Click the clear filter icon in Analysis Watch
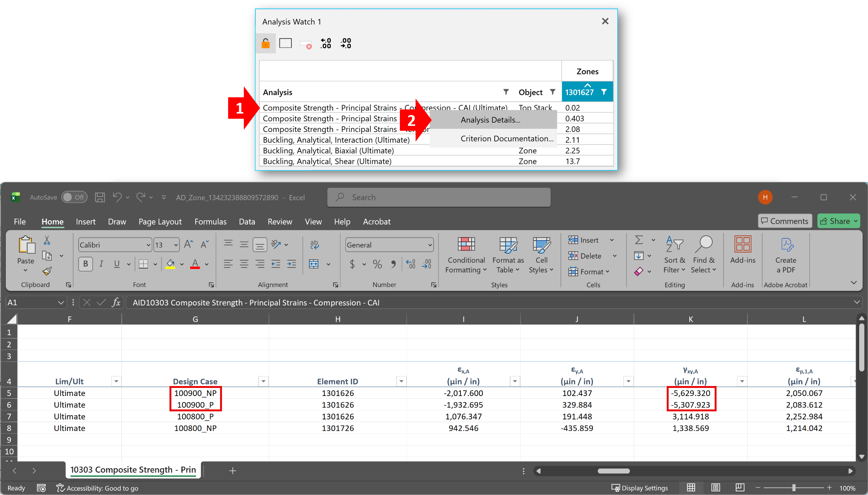868x495 pixels. pyautogui.click(x=306, y=44)
